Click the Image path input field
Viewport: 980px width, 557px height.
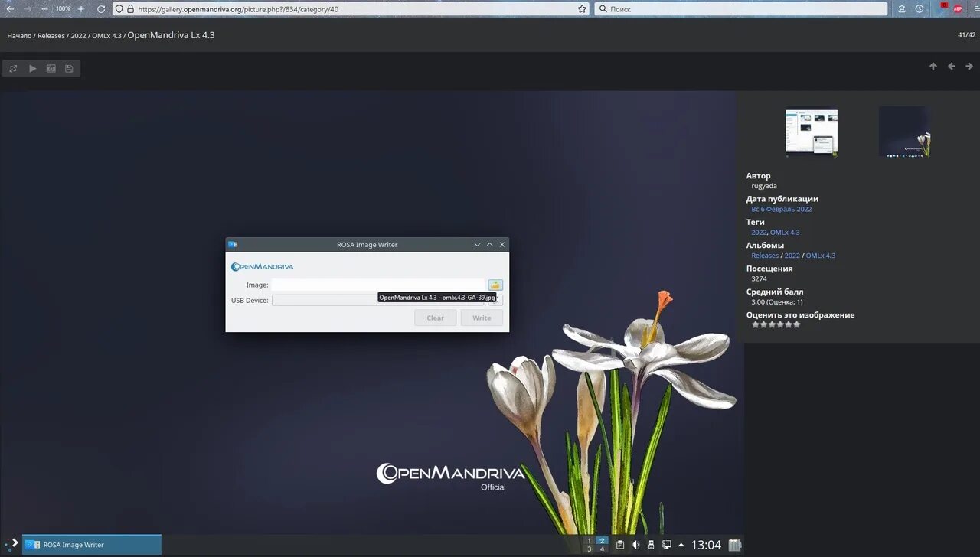pos(378,285)
